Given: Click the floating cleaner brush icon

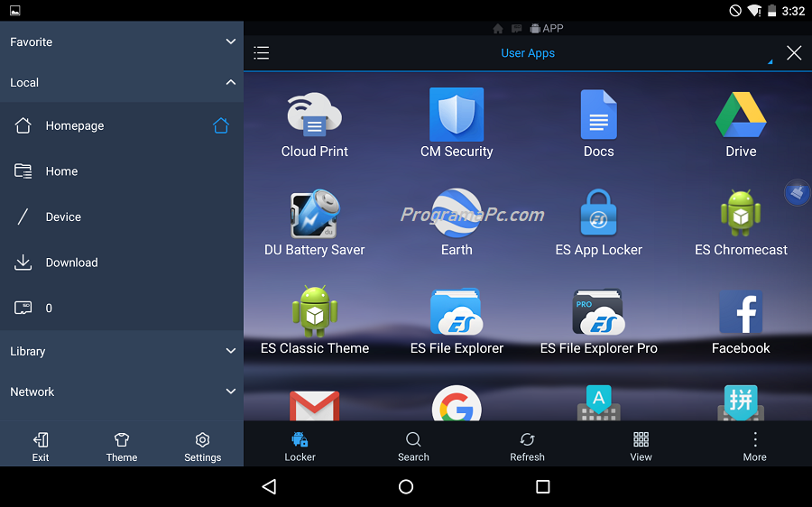Looking at the screenshot, I should coord(797,192).
